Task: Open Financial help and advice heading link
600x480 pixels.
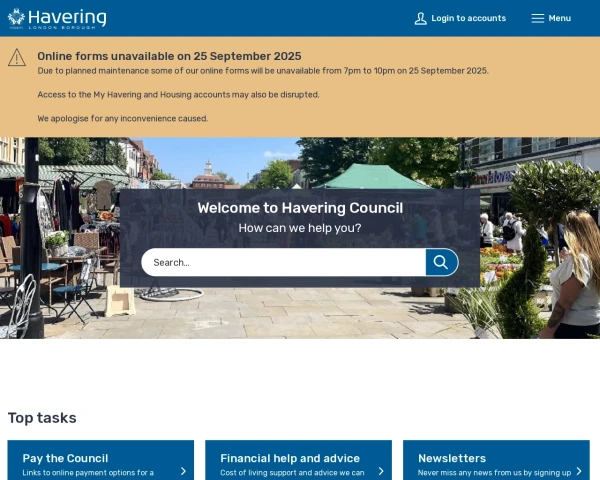Action: 290,458
